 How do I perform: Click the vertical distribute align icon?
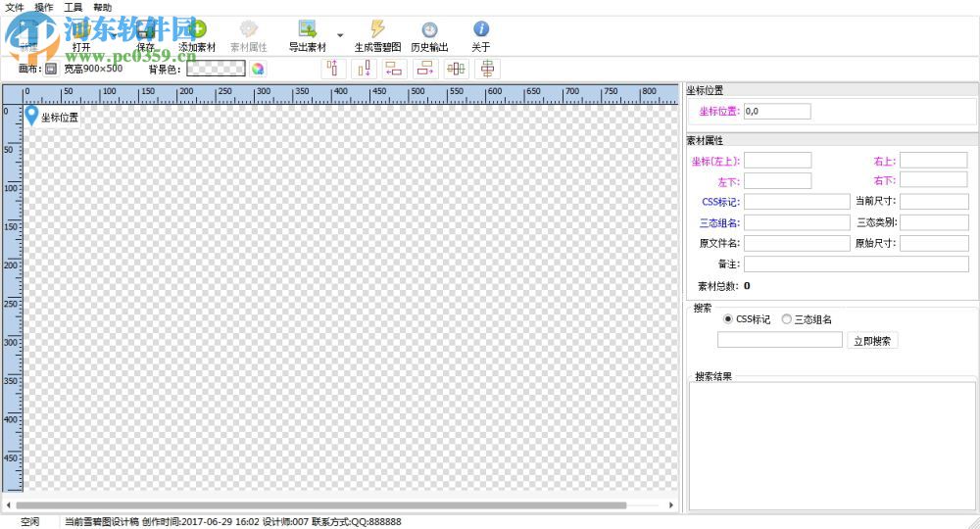[487, 69]
